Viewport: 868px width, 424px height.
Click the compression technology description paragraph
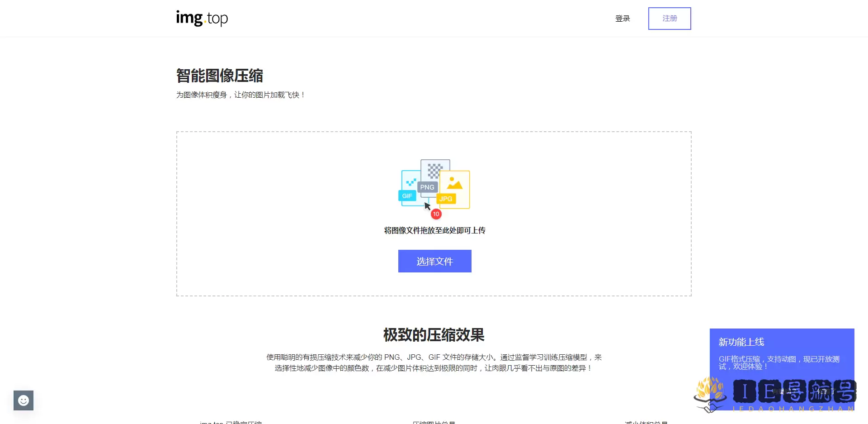pos(434,363)
